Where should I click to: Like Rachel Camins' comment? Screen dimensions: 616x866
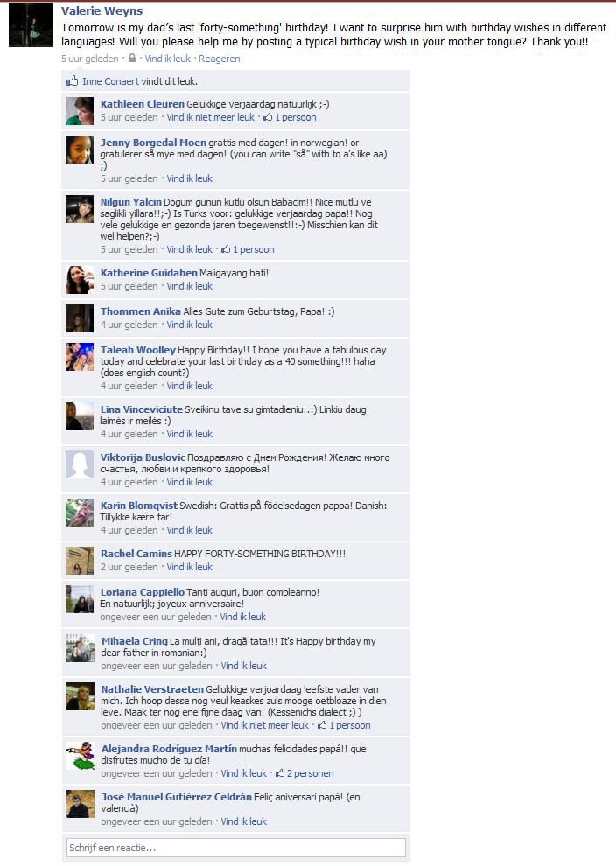(x=190, y=567)
